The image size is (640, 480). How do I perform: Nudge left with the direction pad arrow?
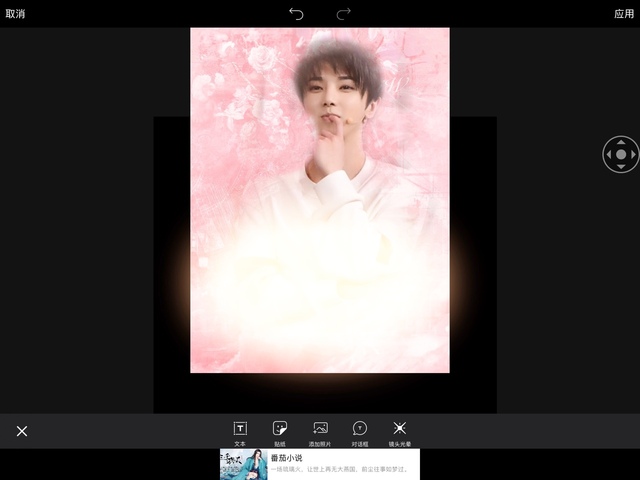click(608, 155)
